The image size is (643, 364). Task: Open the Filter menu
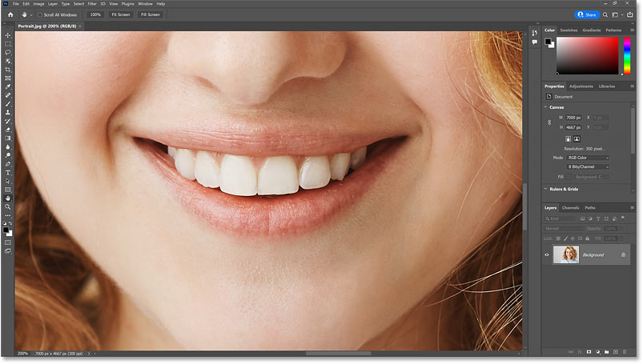pyautogui.click(x=92, y=4)
